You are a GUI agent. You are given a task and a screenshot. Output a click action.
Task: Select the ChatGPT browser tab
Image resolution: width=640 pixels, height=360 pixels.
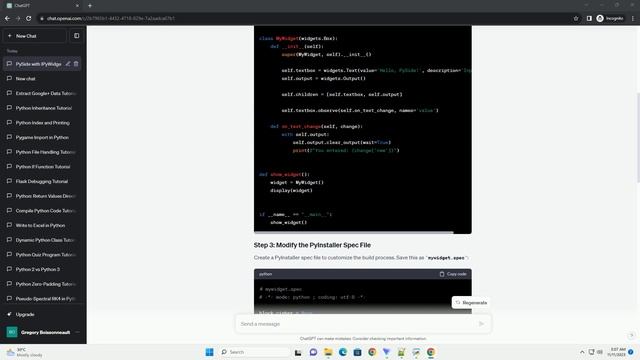(42, 6)
